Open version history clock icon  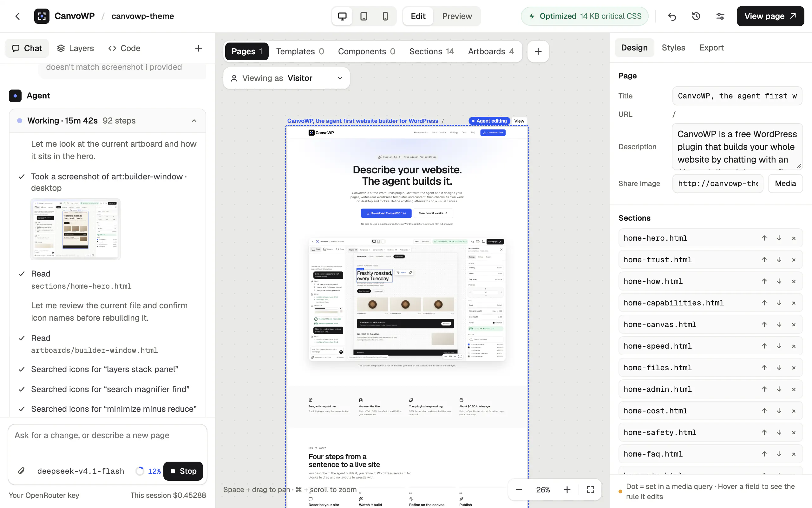coord(696,16)
